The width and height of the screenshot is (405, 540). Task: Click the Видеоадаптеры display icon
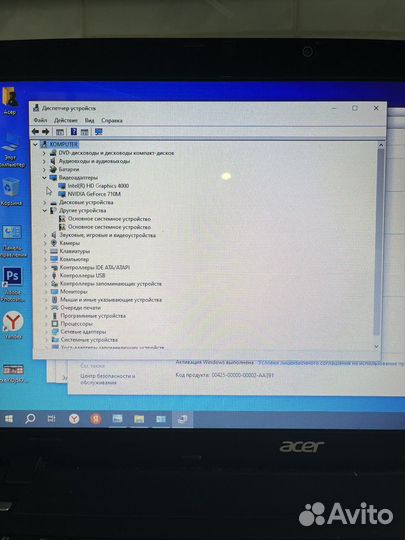[53, 178]
